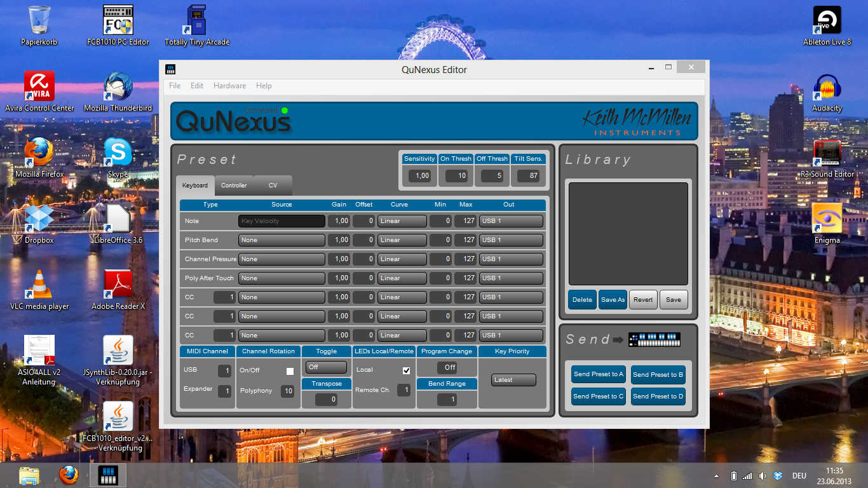Image resolution: width=868 pixels, height=488 pixels.
Task: Open Avira Control Center shortcut
Action: (39, 91)
